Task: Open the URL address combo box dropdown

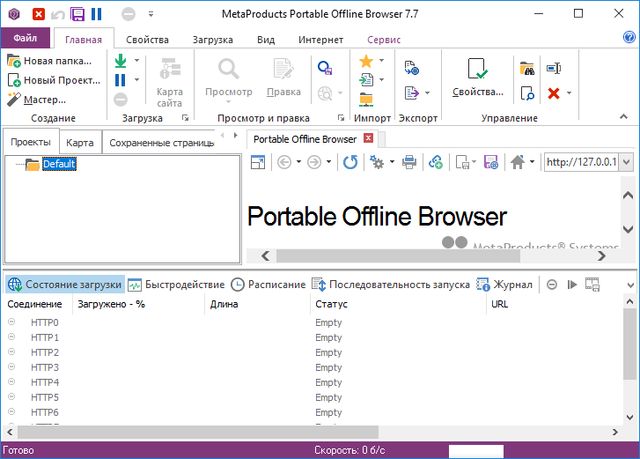Action: (x=627, y=162)
